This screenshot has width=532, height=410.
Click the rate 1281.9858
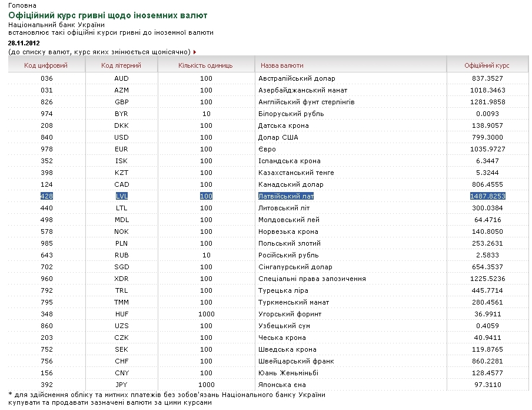(487, 102)
